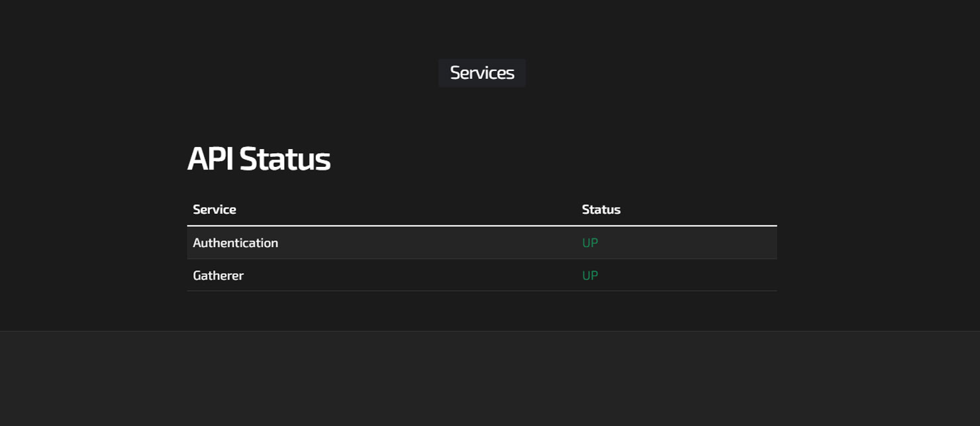Click the Authentication service name
980x426 pixels.
pyautogui.click(x=236, y=242)
